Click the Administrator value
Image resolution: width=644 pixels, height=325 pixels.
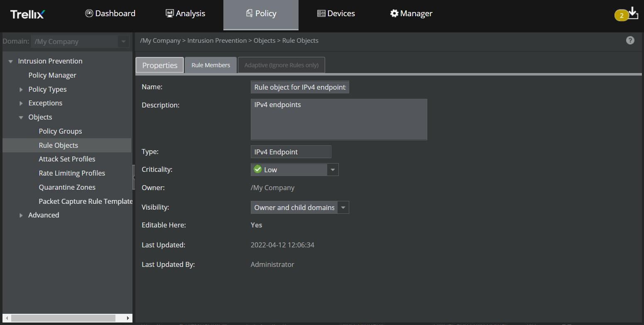[272, 264]
